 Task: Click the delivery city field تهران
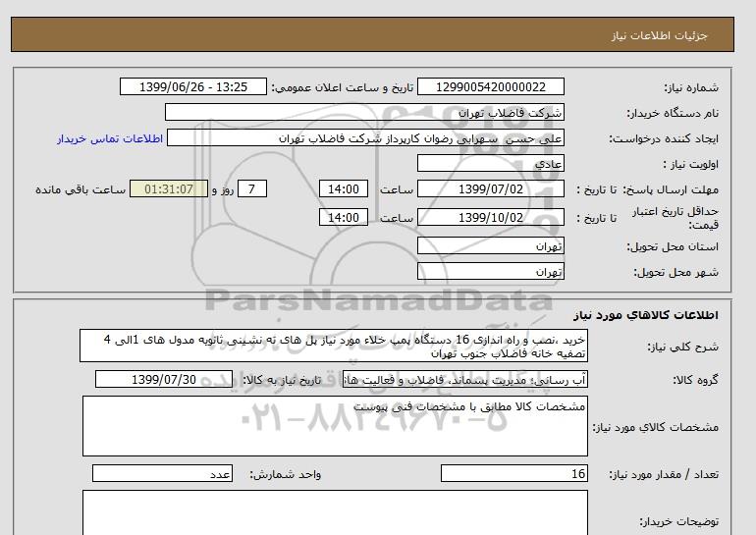(x=490, y=271)
